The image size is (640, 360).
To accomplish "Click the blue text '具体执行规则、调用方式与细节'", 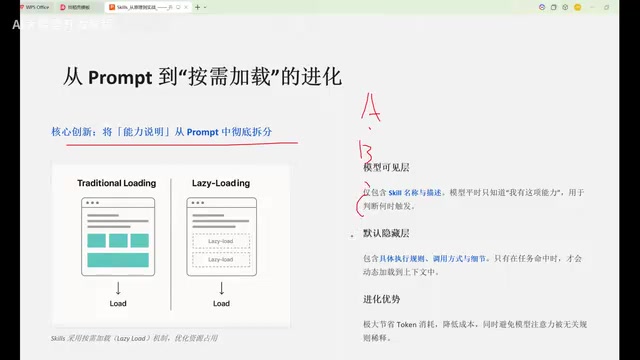I will coord(433,259).
